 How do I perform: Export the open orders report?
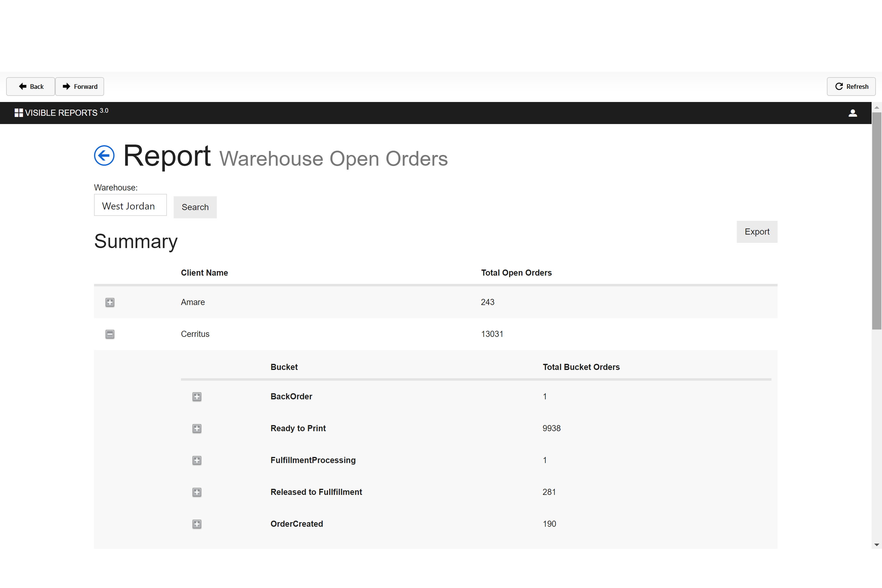757,232
